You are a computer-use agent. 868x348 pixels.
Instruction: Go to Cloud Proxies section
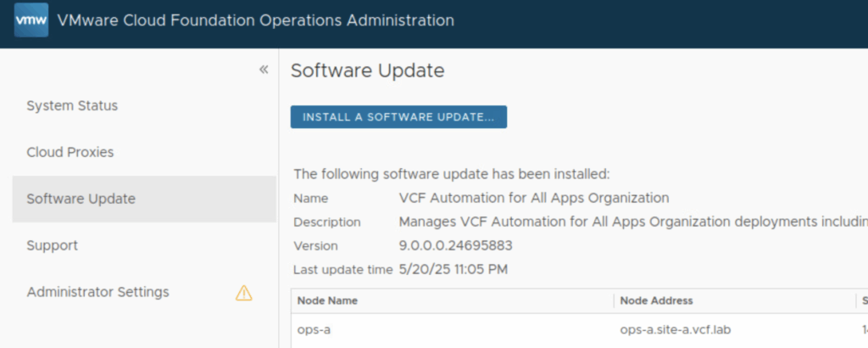70,153
